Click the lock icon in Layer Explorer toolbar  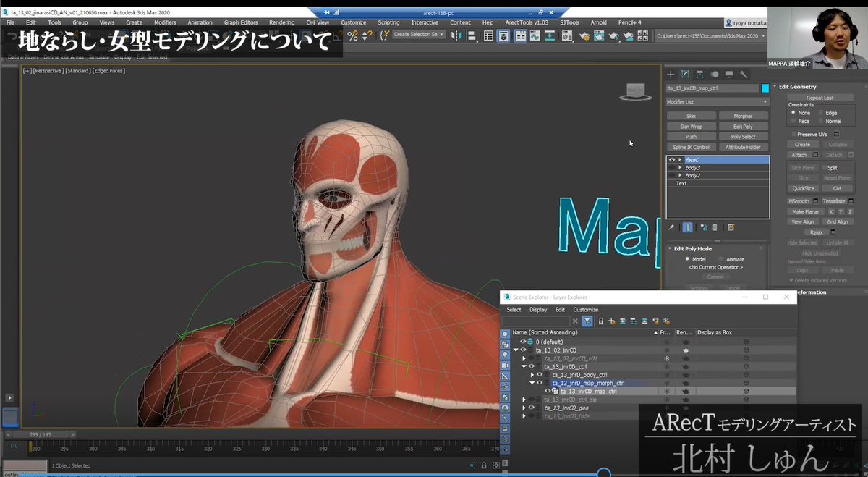[x=601, y=321]
